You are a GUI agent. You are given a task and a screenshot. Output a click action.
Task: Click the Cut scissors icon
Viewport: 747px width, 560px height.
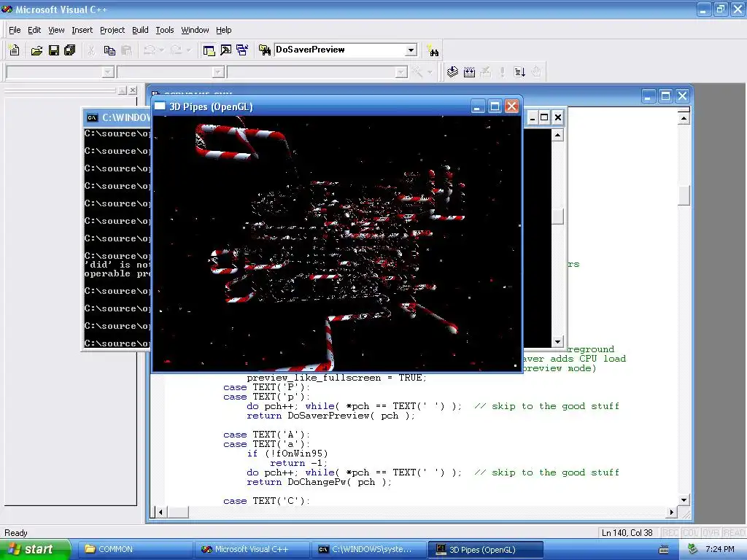click(91, 50)
